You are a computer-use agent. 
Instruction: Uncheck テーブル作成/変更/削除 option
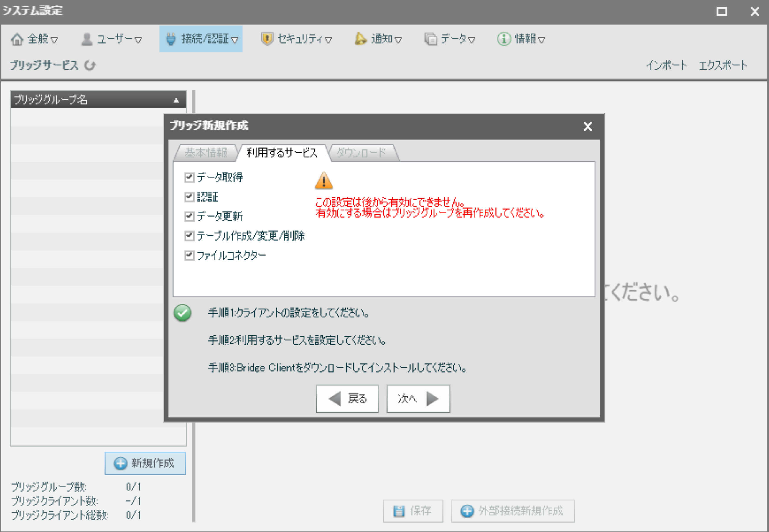click(189, 236)
